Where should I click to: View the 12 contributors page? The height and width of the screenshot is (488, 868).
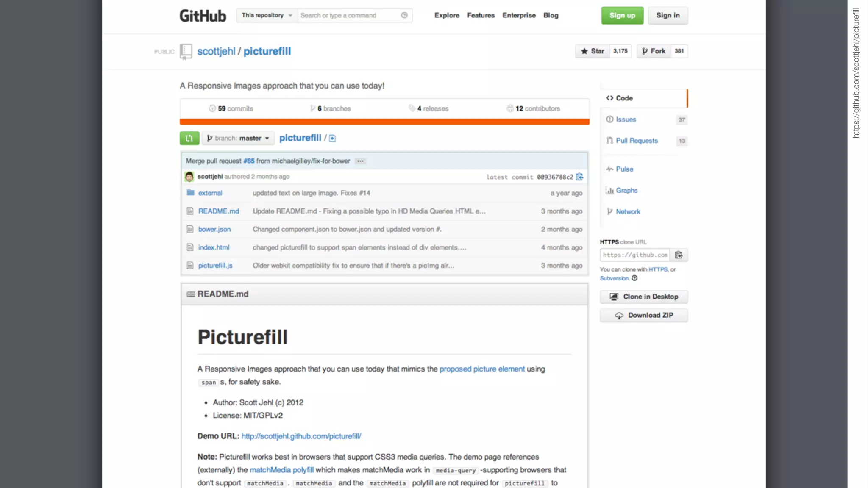coord(533,108)
